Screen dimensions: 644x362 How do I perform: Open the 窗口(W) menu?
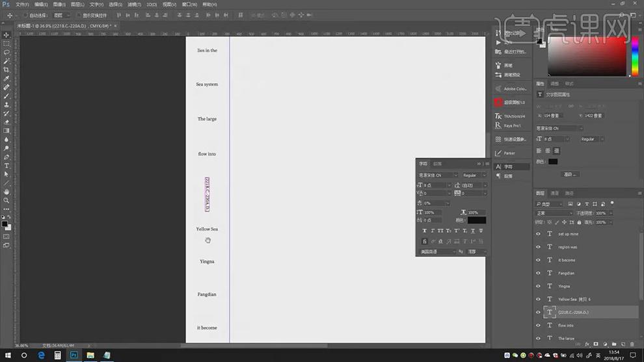tap(189, 5)
